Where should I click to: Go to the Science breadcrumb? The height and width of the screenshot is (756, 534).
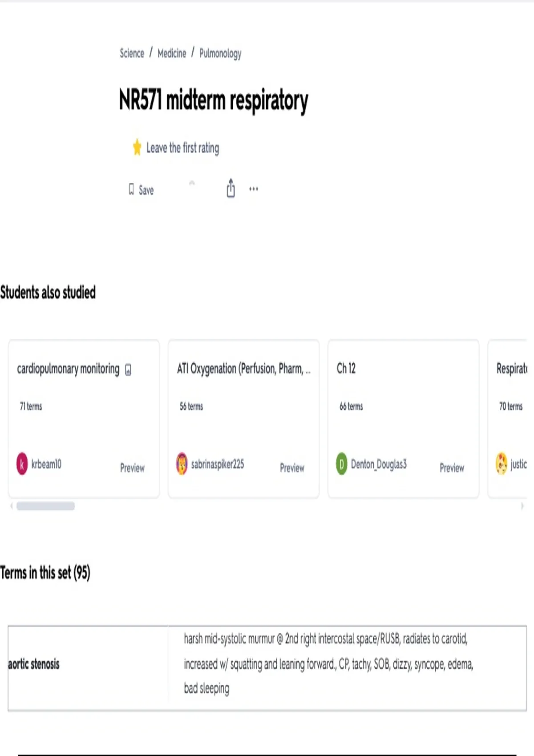[x=132, y=53]
